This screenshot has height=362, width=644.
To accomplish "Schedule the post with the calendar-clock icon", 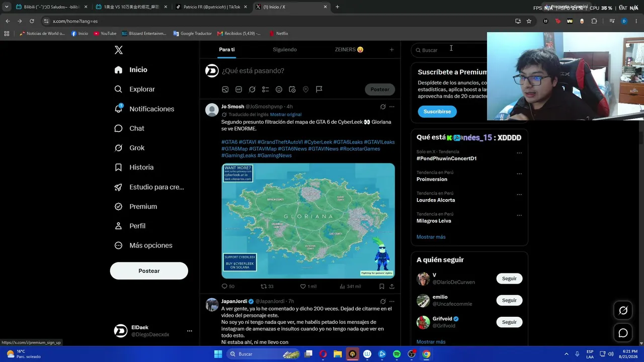I will [292, 89].
